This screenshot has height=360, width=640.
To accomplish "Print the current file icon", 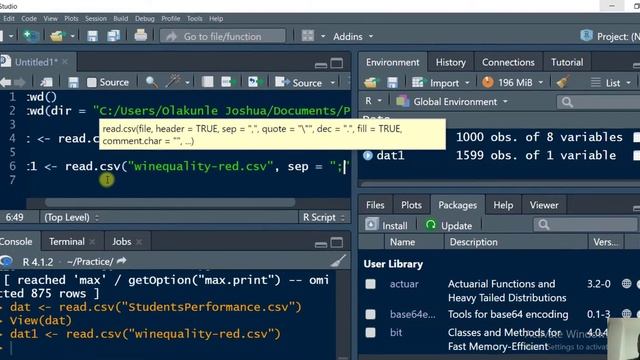I will (140, 36).
